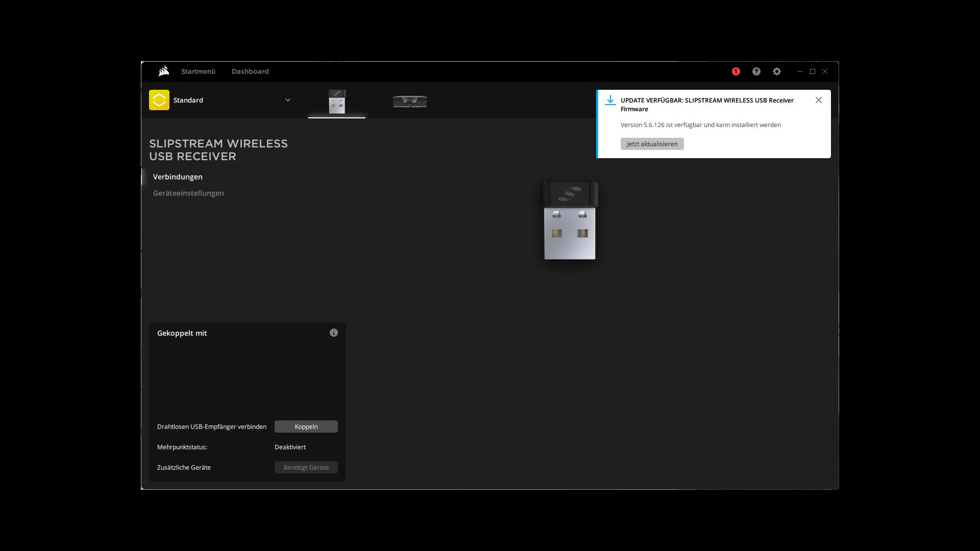
Task: Click the Corsair sails logo
Action: (x=163, y=71)
